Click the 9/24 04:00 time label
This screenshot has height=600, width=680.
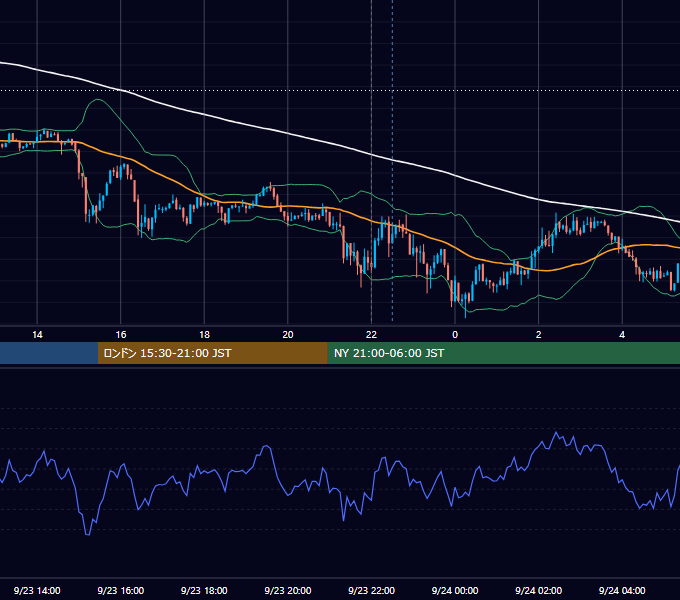coord(622,590)
